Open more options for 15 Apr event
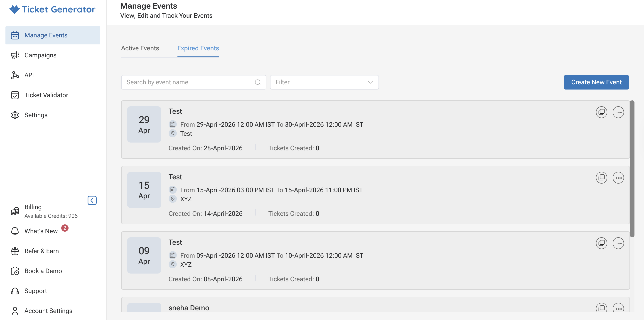This screenshot has height=320, width=644. [618, 178]
